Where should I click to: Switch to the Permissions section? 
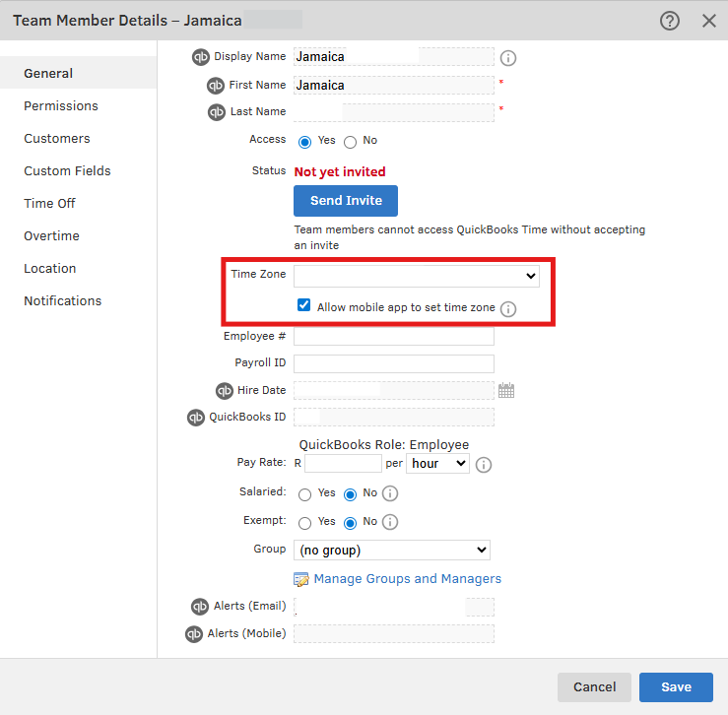coord(61,105)
